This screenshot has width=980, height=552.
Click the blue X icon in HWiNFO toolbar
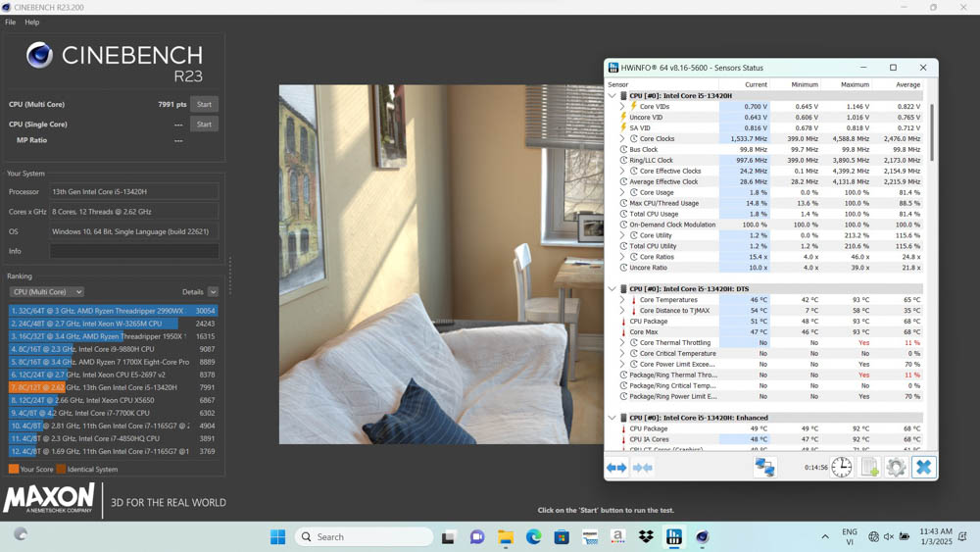tap(924, 467)
